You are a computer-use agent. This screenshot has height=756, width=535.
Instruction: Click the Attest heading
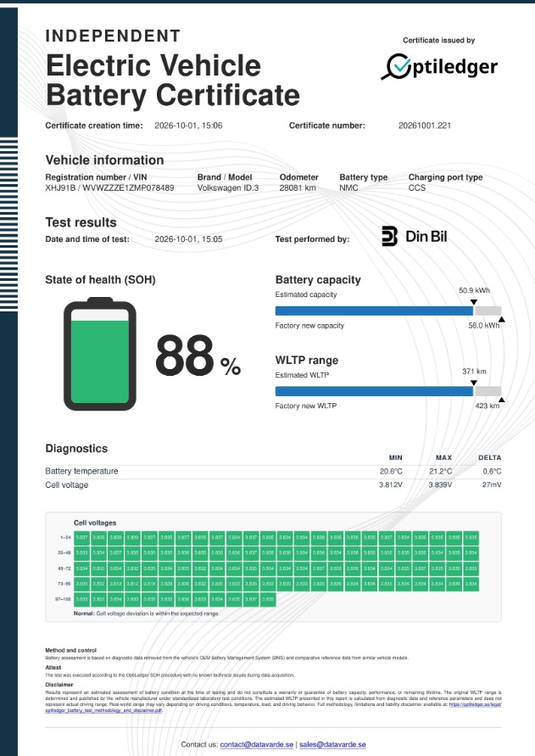53,667
